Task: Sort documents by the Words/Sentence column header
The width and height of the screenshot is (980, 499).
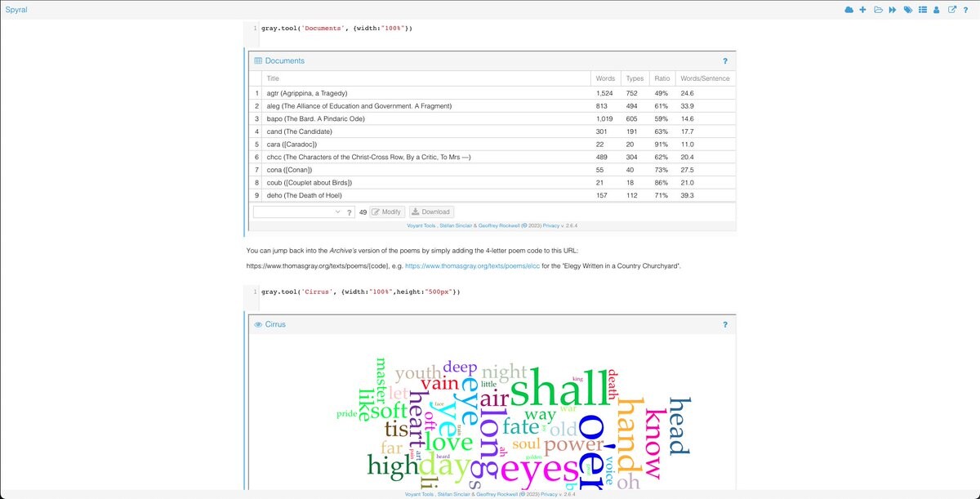Action: pos(705,78)
